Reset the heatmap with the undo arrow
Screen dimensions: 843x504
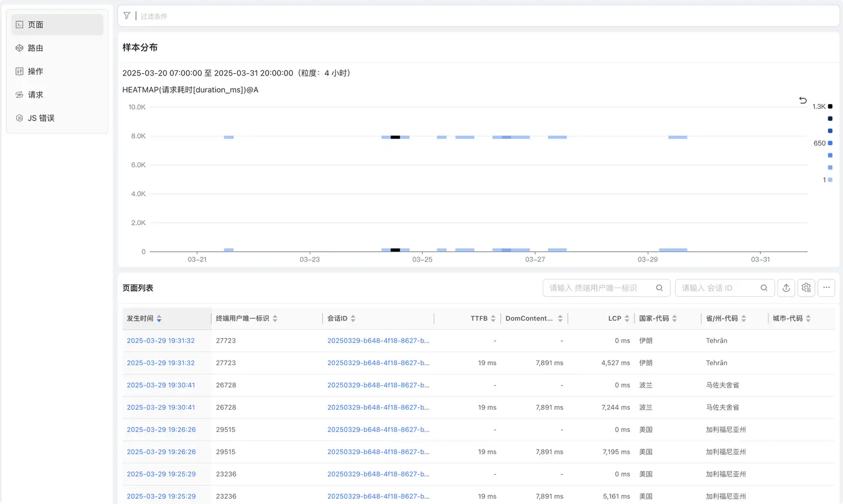803,101
